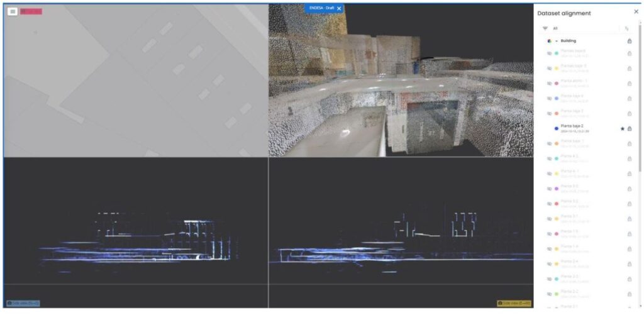This screenshot has height=315, width=644.
Task: Open the hamburger menu in top-left viewport
Action: [13, 11]
